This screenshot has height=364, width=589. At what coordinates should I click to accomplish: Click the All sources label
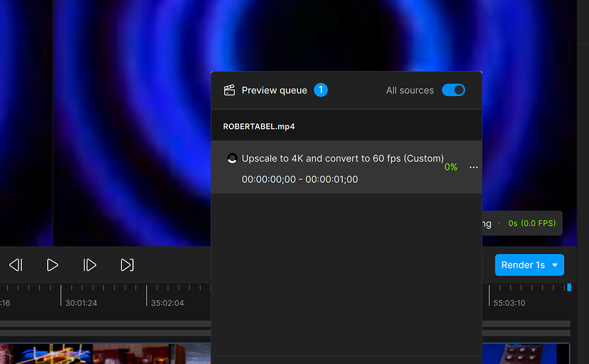click(410, 91)
